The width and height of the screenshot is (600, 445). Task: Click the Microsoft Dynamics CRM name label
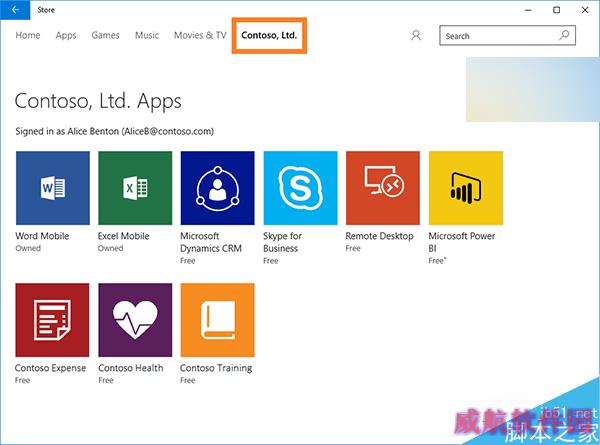tap(211, 242)
